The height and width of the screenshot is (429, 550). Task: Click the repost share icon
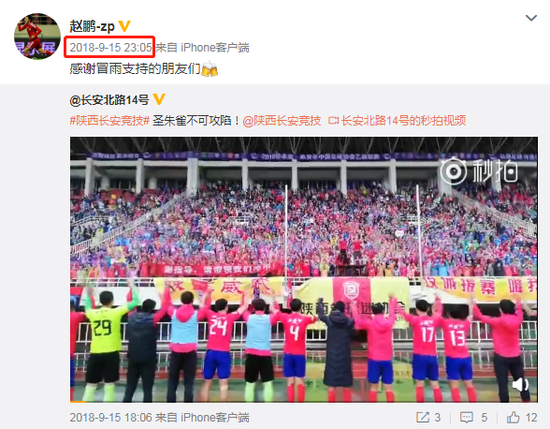click(x=423, y=417)
